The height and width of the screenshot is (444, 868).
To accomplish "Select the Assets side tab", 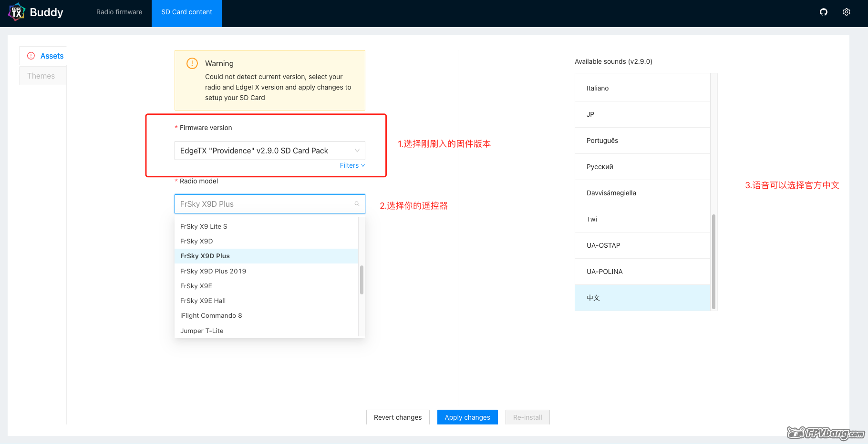I will tap(43, 56).
